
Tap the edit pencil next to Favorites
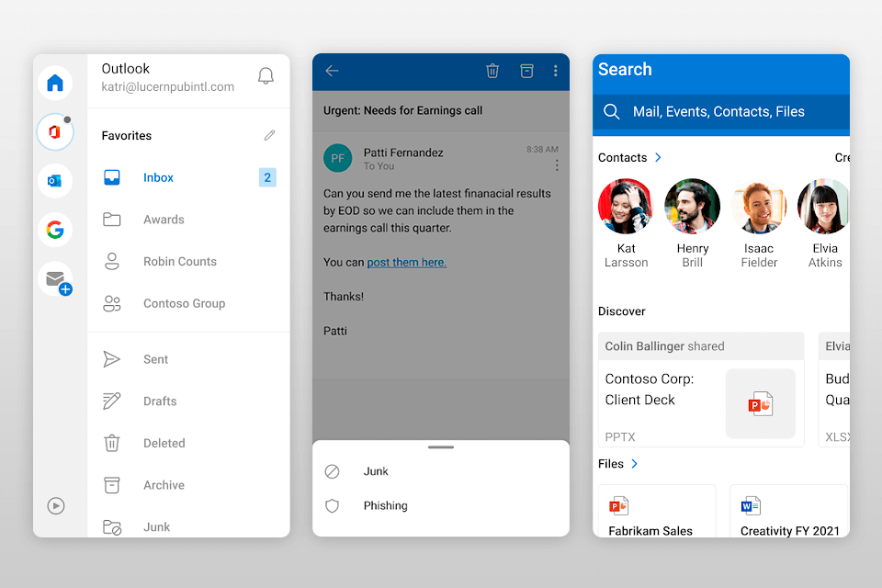pyautogui.click(x=268, y=135)
